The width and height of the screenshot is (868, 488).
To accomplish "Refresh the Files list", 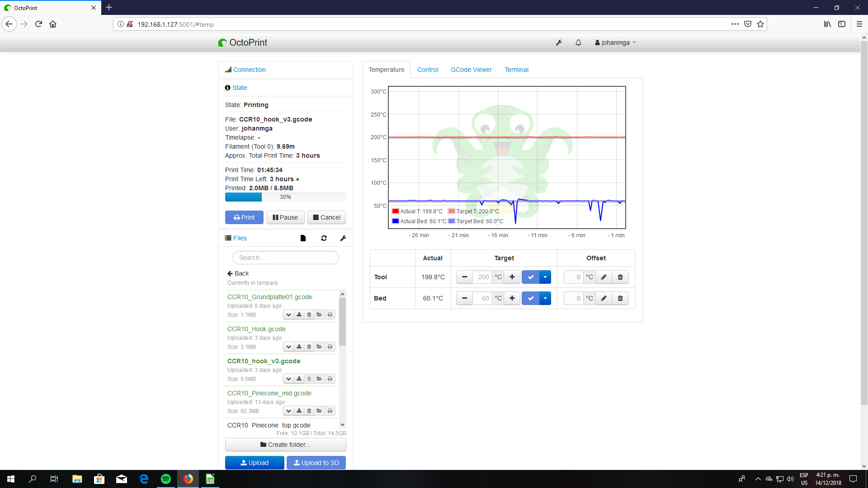I will 324,238.
